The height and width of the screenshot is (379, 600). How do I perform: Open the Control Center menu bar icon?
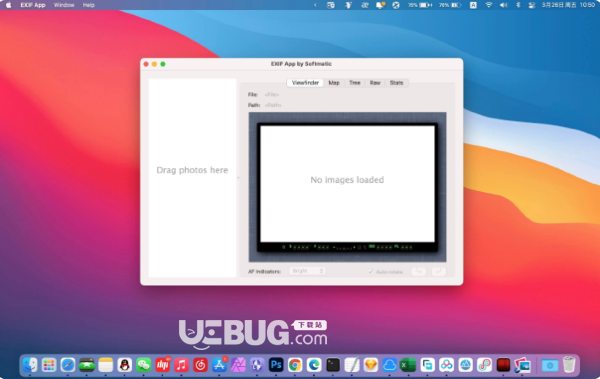pos(532,5)
